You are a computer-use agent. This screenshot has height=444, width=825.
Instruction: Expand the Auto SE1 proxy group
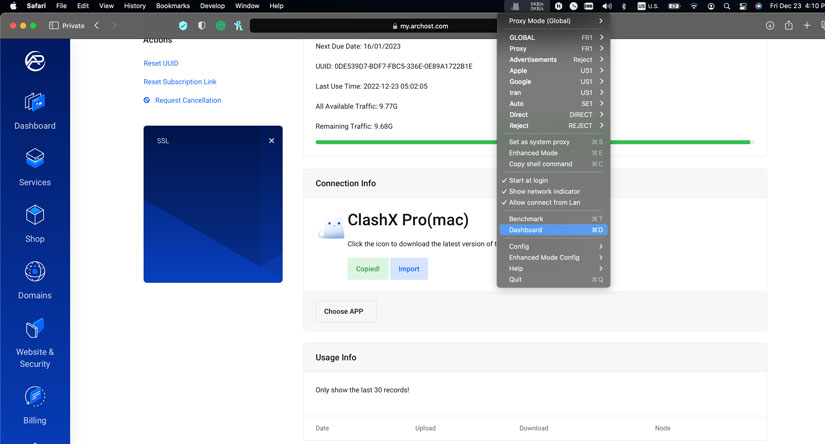554,104
